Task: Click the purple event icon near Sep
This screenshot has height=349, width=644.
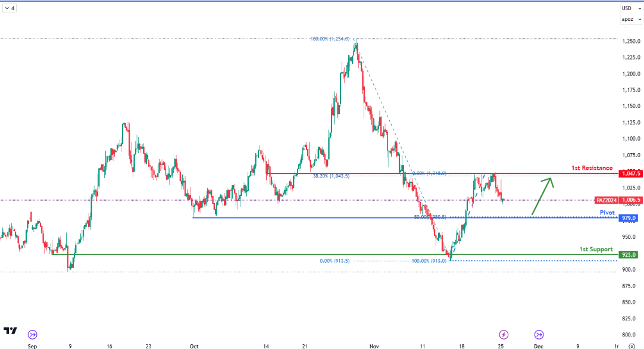Action: (33, 335)
